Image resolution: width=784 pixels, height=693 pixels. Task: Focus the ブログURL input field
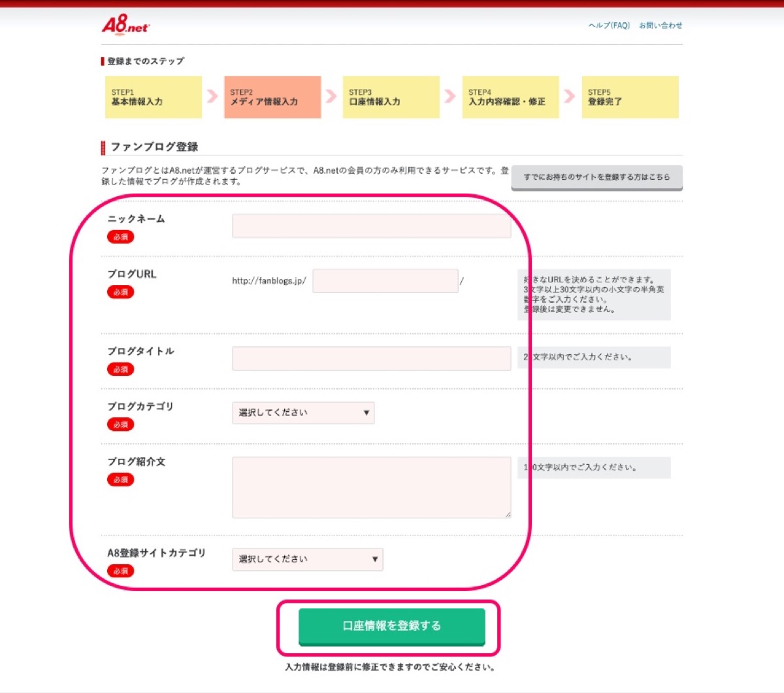point(385,280)
